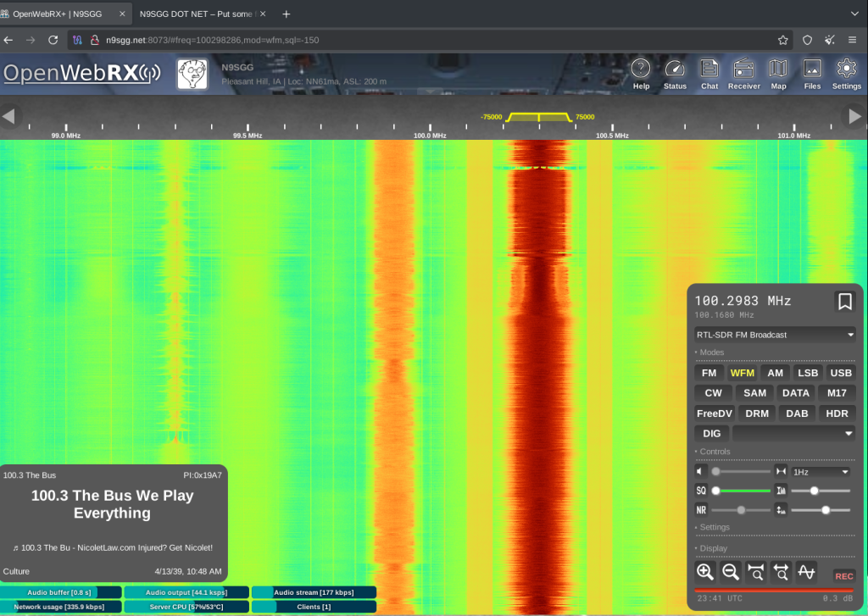Select the AM mode button
The height and width of the screenshot is (616, 868).
point(775,373)
